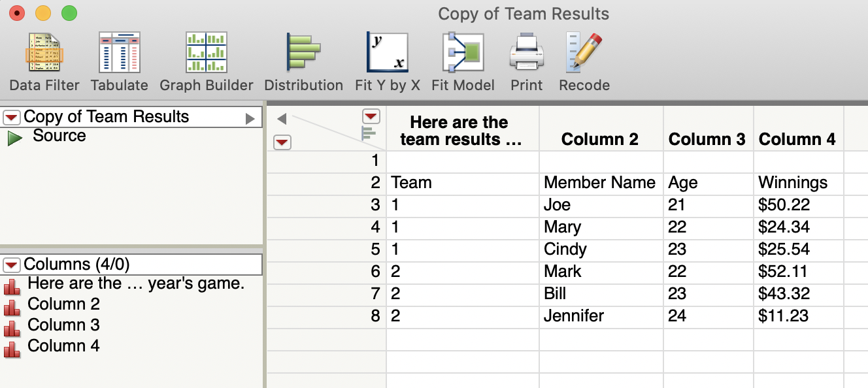Click the cell containing Jennifer

coord(574,316)
